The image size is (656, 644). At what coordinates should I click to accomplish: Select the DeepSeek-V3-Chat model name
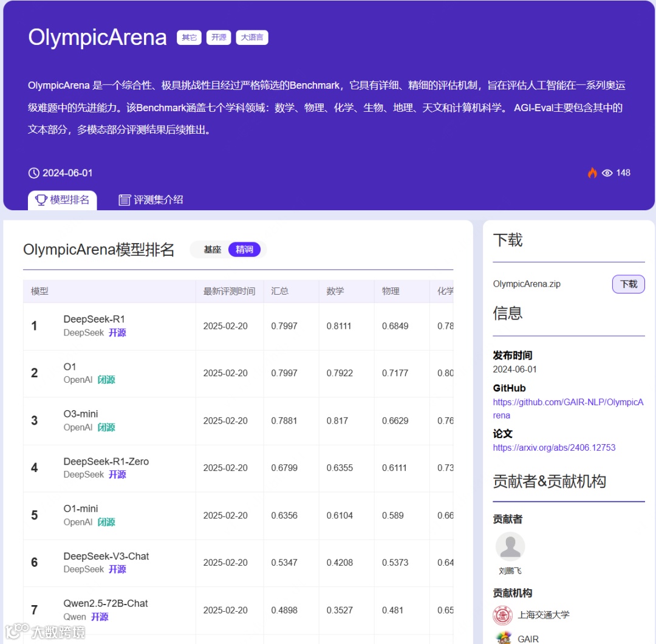106,557
